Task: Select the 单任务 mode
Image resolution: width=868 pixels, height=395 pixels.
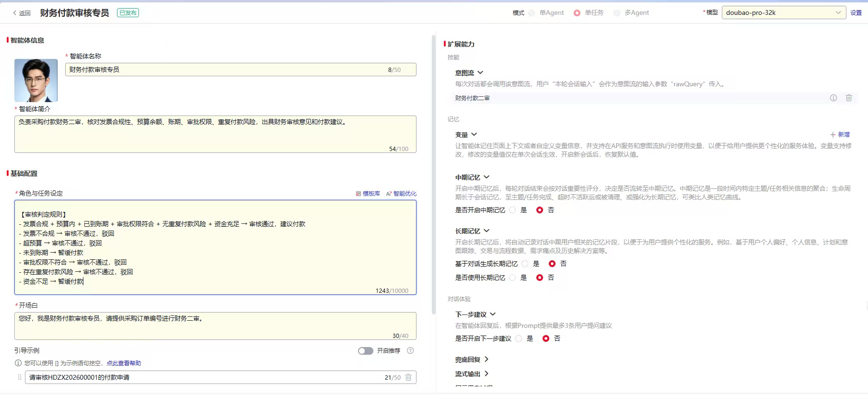Action: click(577, 13)
